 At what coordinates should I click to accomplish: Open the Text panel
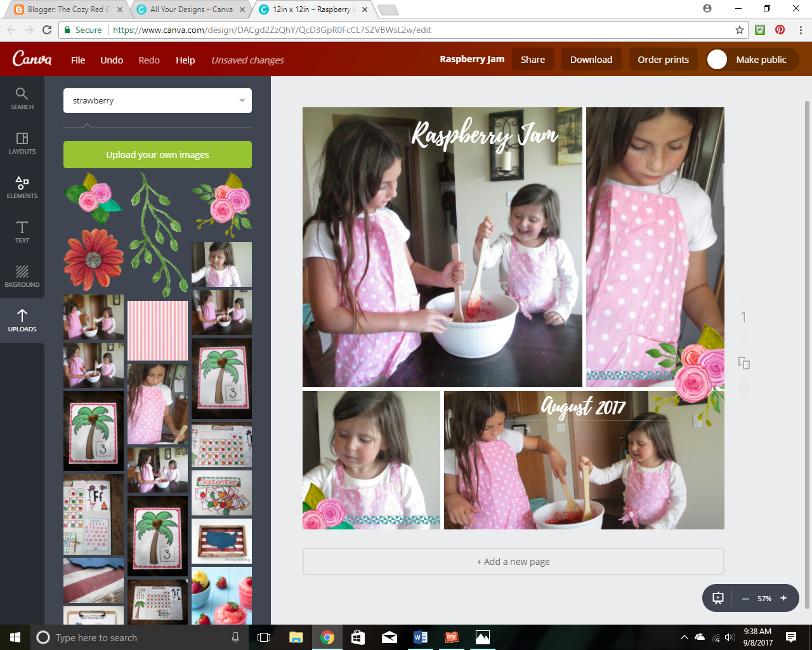(x=22, y=233)
